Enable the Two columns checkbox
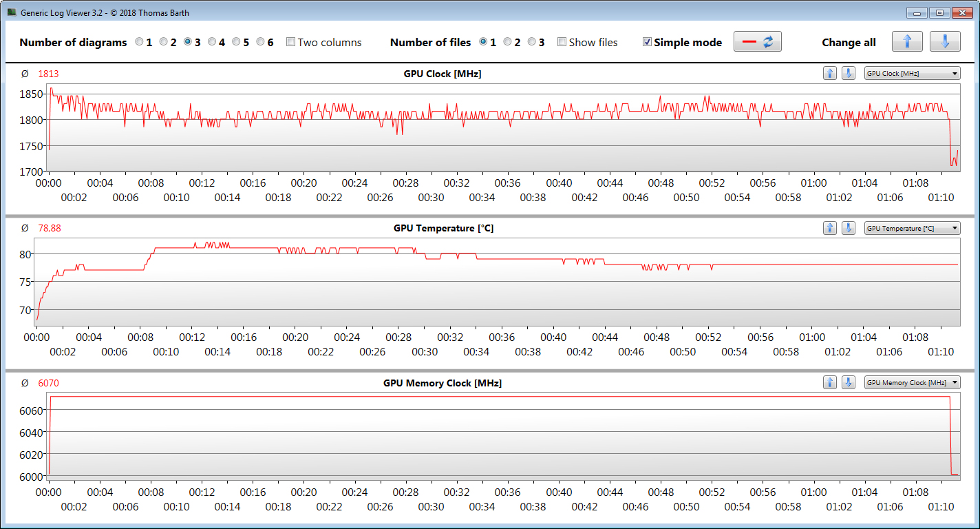The image size is (980, 529). [290, 42]
